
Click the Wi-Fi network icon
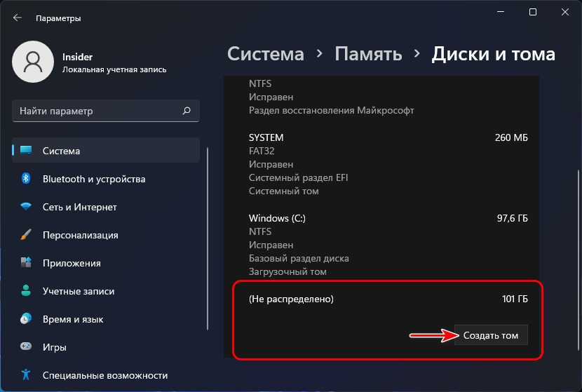click(26, 206)
